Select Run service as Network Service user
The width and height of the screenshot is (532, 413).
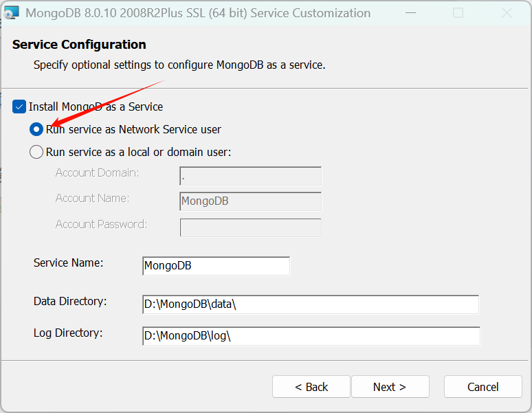point(36,129)
